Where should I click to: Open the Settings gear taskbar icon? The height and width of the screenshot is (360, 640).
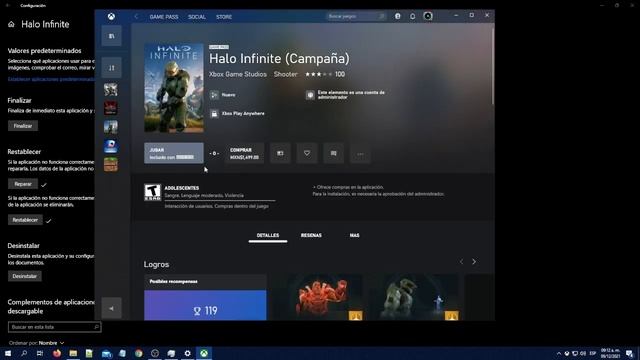tap(187, 353)
